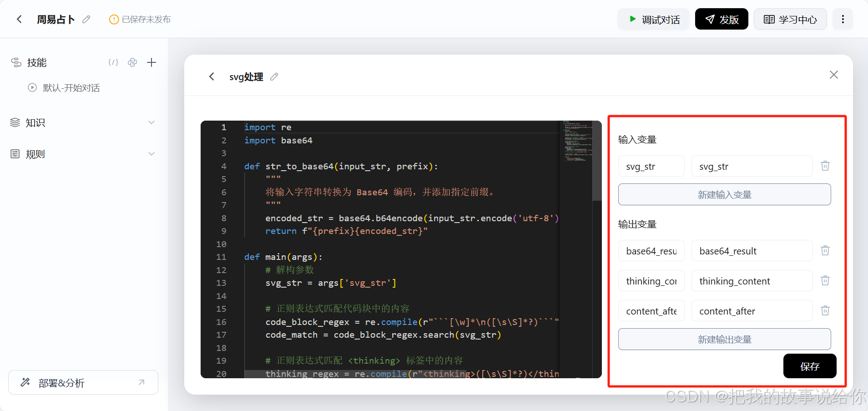
Task: Click the input variable description field svg_str
Action: point(752,166)
